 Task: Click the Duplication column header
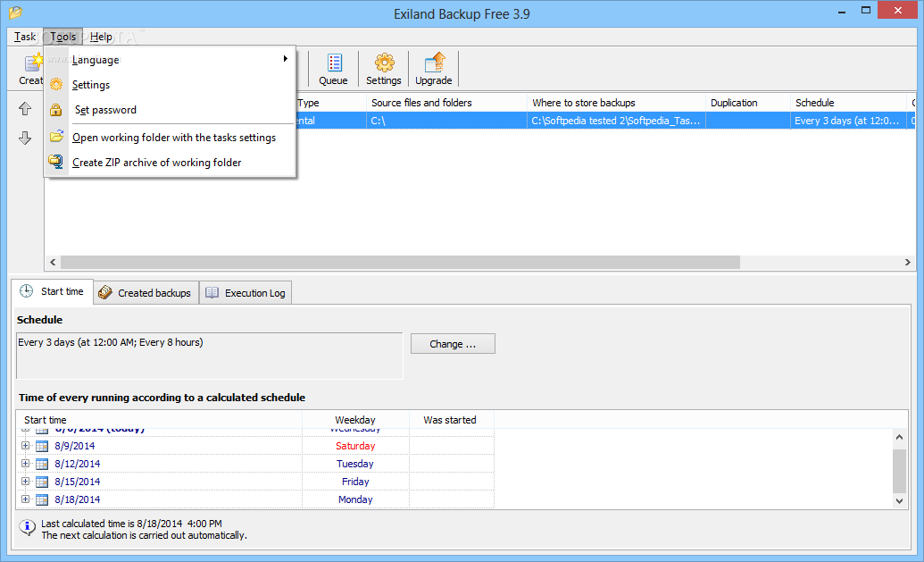click(x=748, y=103)
